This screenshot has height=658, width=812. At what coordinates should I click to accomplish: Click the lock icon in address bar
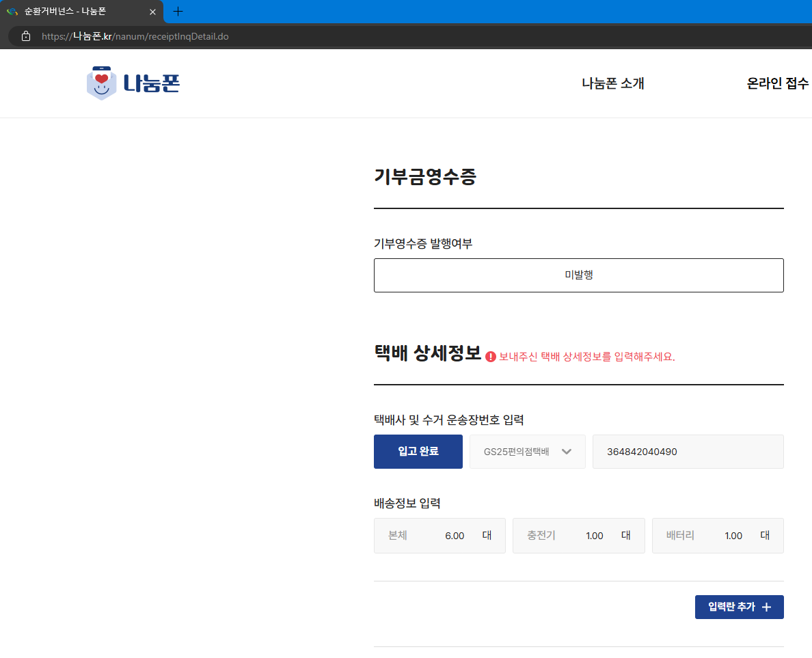pyautogui.click(x=26, y=36)
